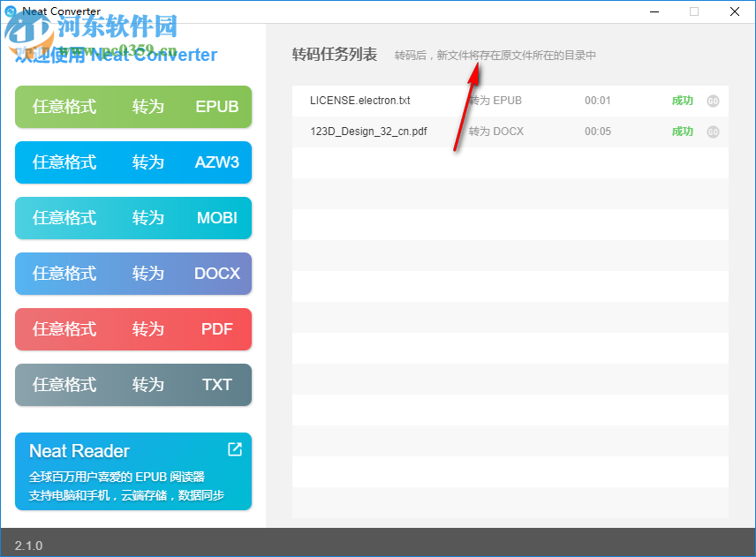Select the DOCX conversion button
756x557 pixels.
click(x=132, y=274)
